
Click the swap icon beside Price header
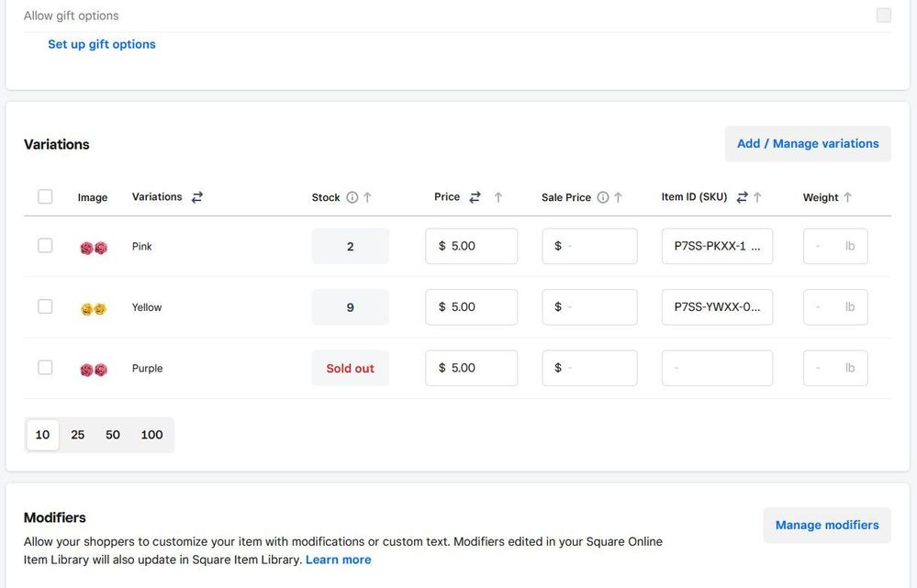click(475, 197)
